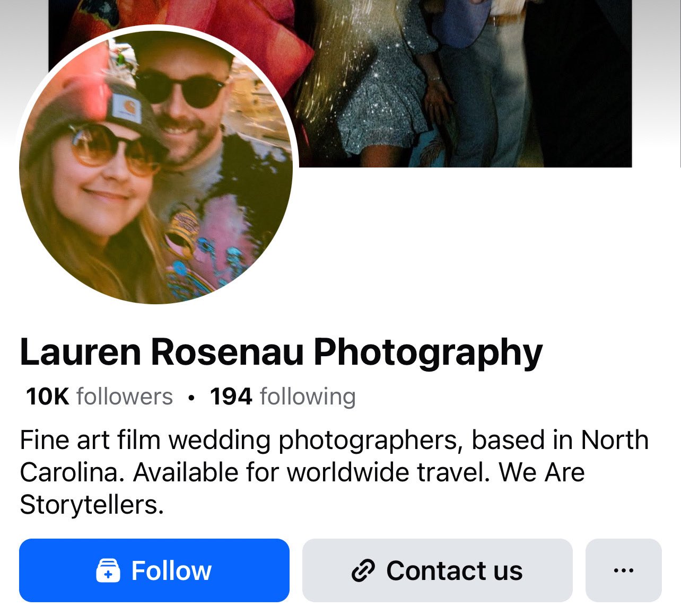This screenshot has height=616, width=681.
Task: Select the bio text about fine art film
Action: pos(334,472)
